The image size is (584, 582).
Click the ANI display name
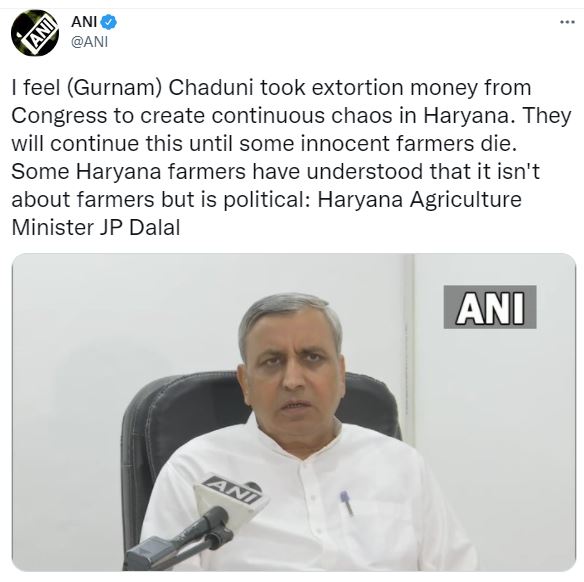[84, 22]
